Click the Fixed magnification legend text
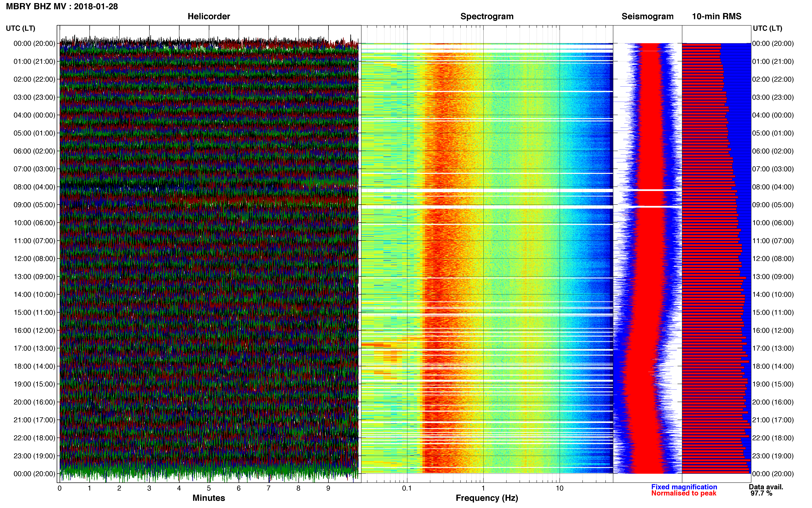The height and width of the screenshot is (508, 812). tap(684, 487)
